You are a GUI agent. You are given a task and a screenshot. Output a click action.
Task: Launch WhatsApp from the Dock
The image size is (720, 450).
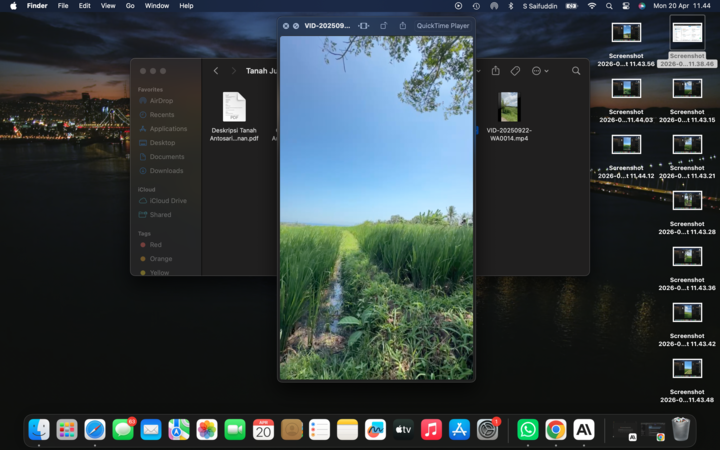[527, 430]
